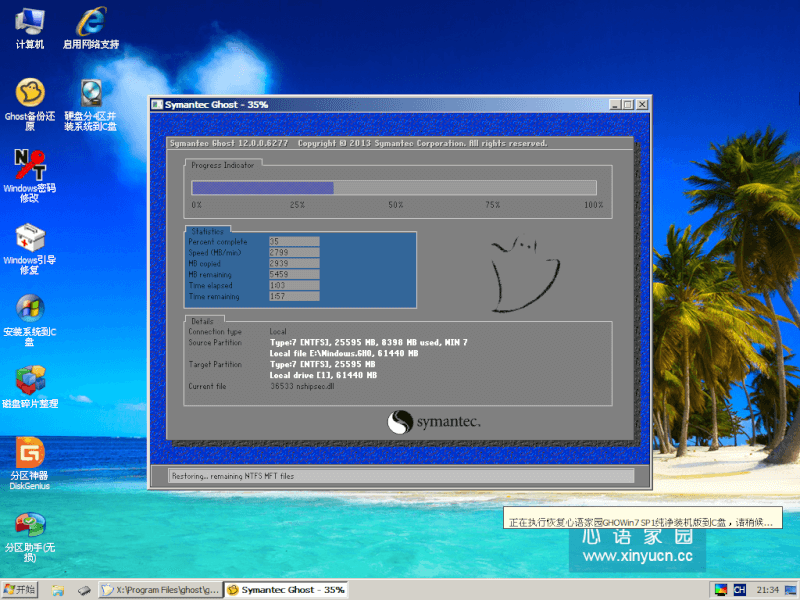The width and height of the screenshot is (800, 600).
Task: Minimize the Symantec Ghost window
Action: pyautogui.click(x=615, y=105)
